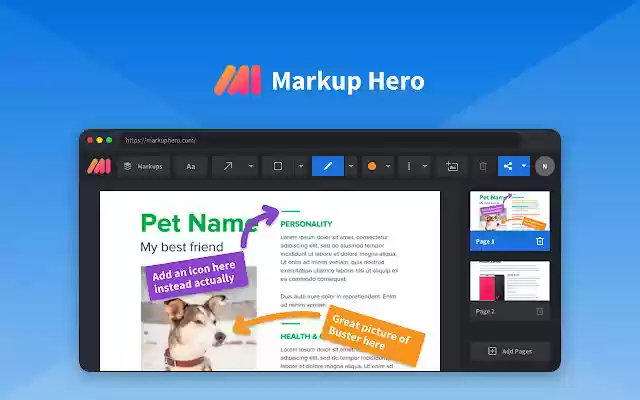640x400 pixels.
Task: Select the arrow drawing tool
Action: (x=228, y=166)
